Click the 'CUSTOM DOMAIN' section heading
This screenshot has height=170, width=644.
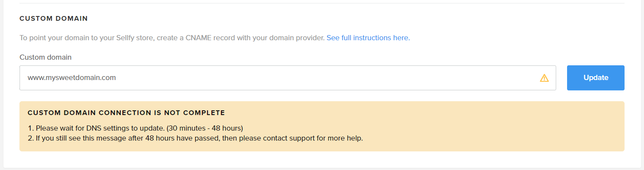click(x=54, y=19)
